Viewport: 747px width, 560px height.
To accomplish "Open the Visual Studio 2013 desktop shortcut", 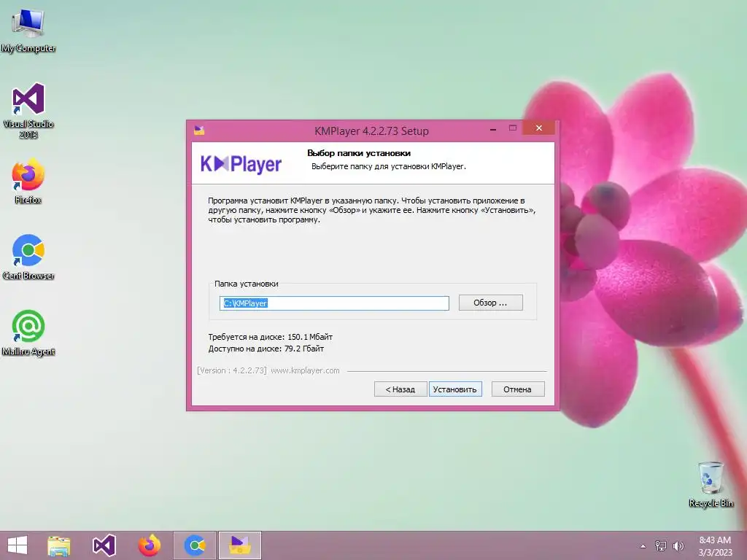I will [x=28, y=111].
